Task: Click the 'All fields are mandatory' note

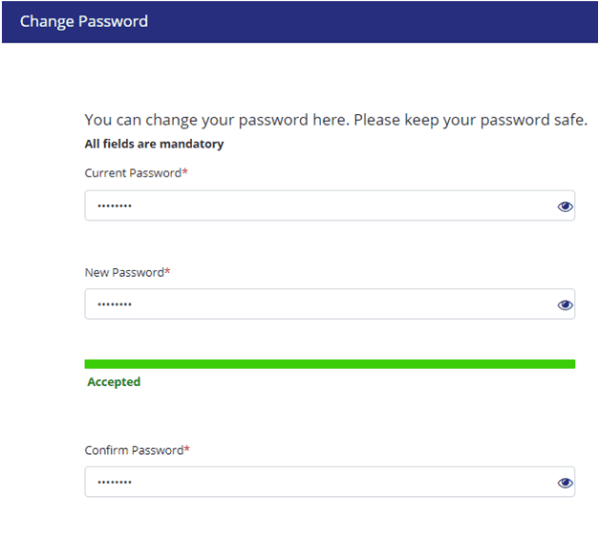Action: (x=154, y=144)
